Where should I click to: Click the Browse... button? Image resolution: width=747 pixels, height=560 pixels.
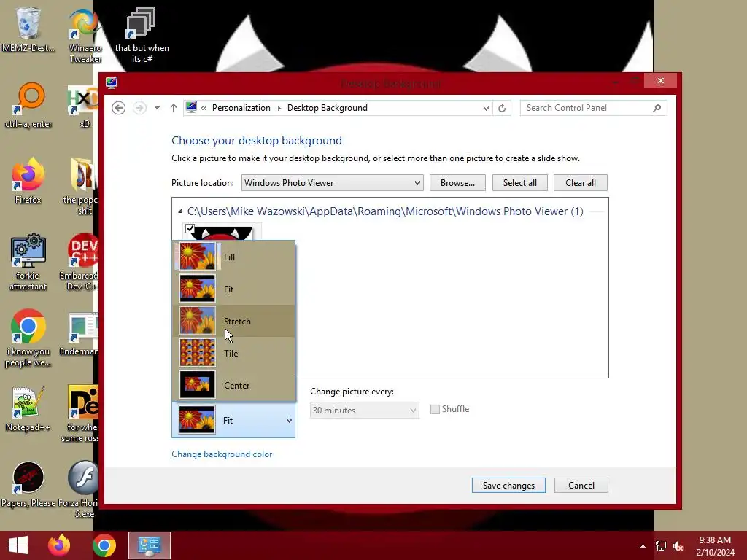pos(457,183)
